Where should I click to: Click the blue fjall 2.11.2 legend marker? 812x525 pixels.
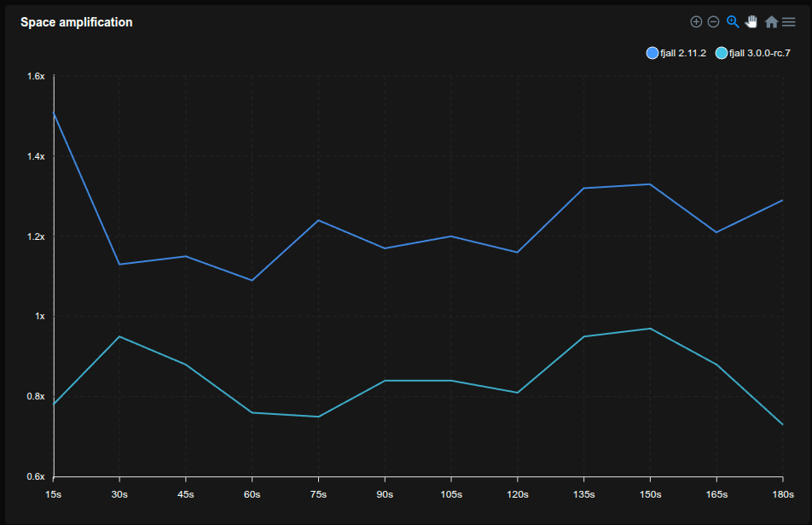pos(652,54)
